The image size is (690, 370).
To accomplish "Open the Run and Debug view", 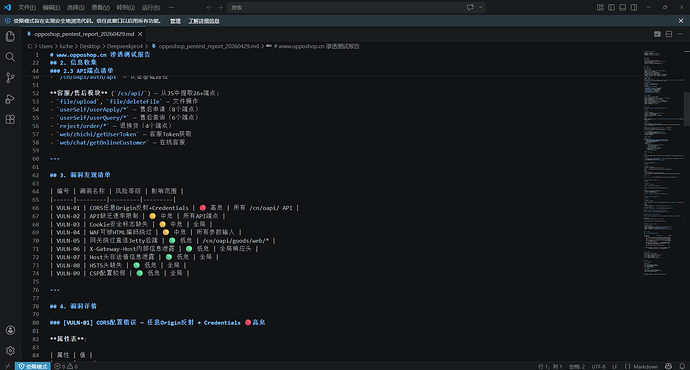I will [x=10, y=99].
